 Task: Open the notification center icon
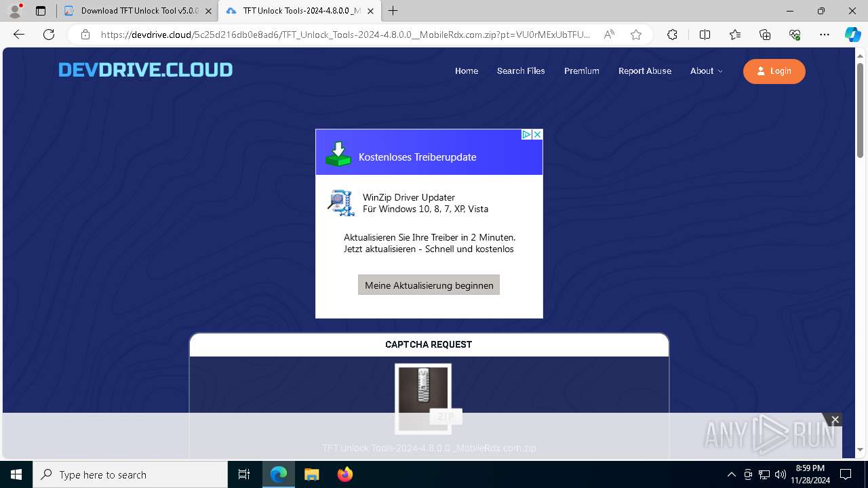coord(846,474)
